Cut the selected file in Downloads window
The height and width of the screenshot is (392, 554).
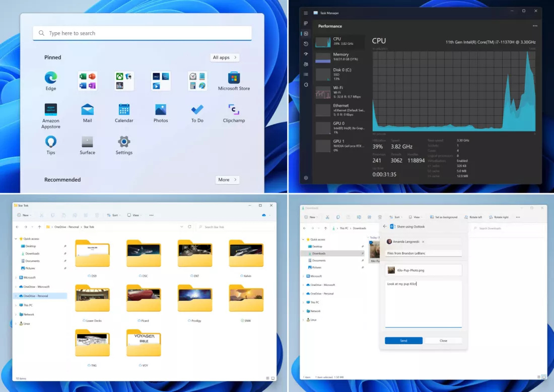point(327,217)
